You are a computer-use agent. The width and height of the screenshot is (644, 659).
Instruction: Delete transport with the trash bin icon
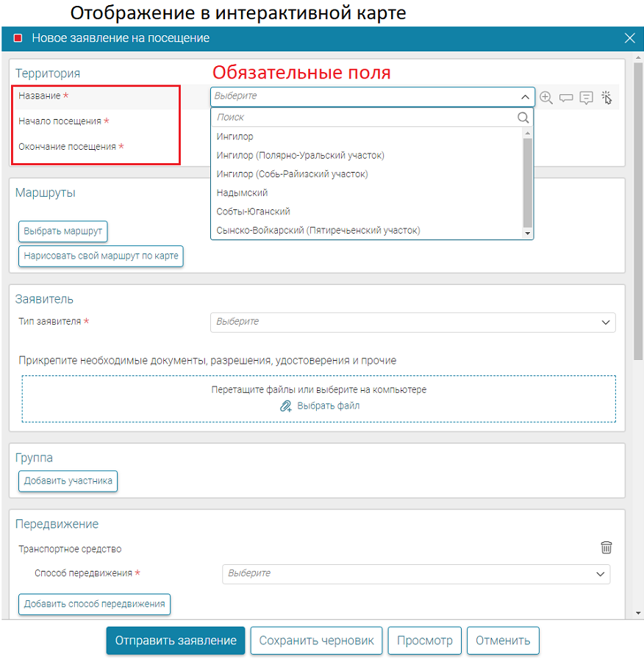(x=606, y=547)
